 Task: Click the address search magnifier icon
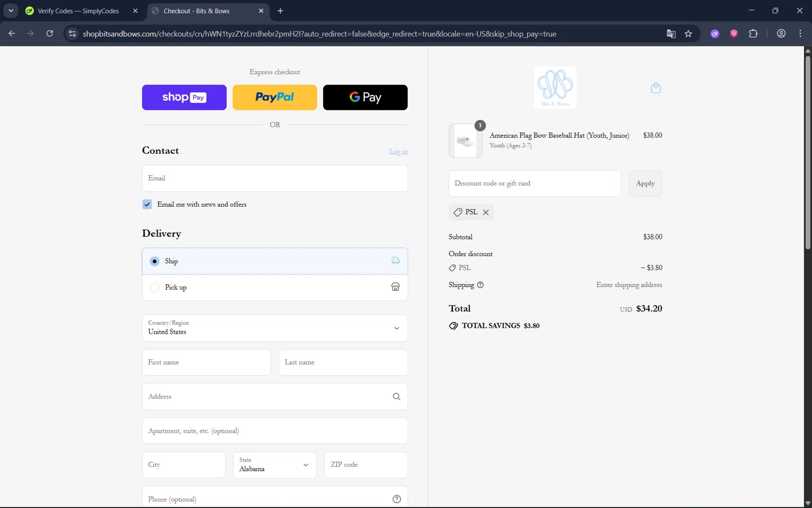click(x=396, y=396)
